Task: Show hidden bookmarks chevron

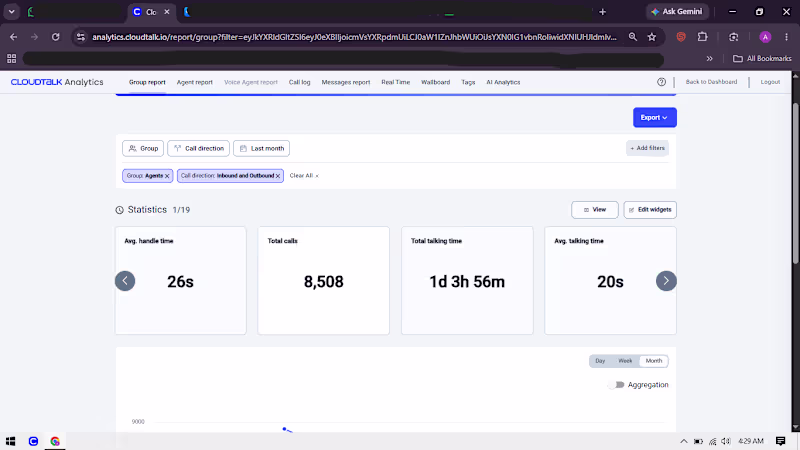Action: (x=709, y=59)
